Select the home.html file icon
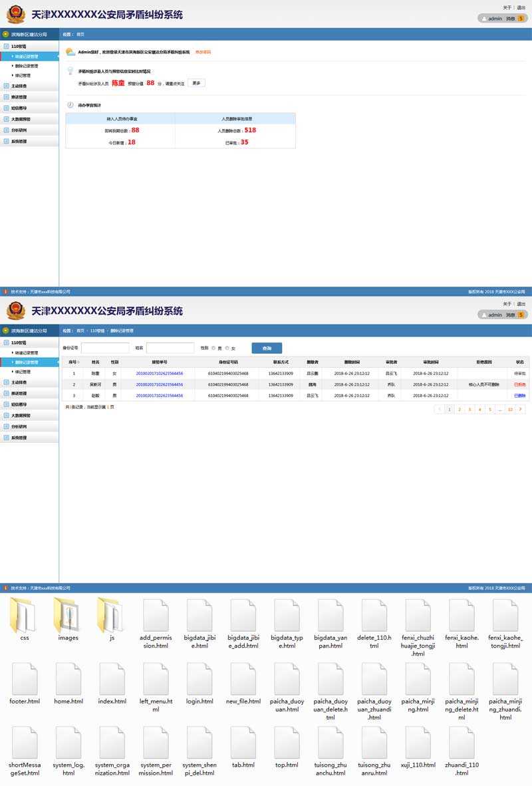532x786 pixels. 68,679
